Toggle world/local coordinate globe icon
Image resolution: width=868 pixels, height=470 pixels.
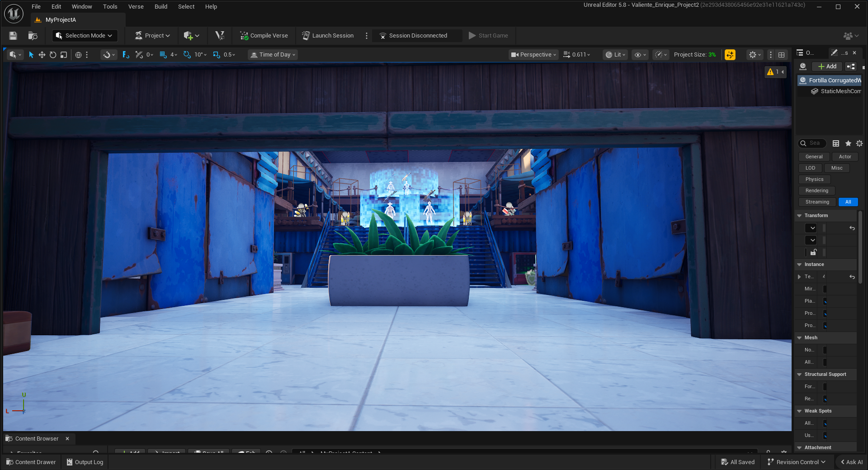click(x=79, y=55)
